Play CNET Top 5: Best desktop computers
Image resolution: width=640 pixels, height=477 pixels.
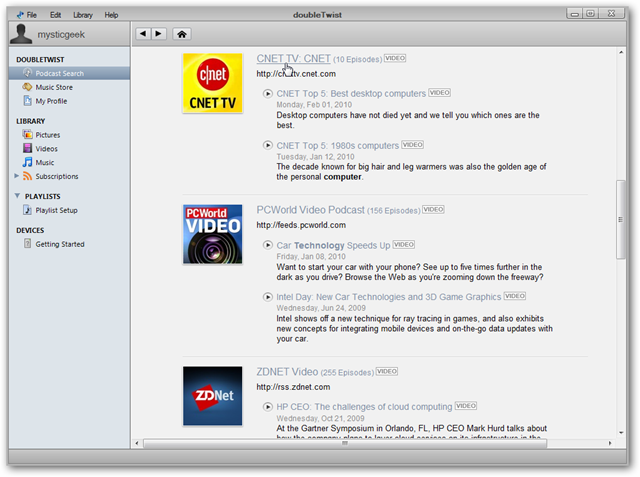267,94
